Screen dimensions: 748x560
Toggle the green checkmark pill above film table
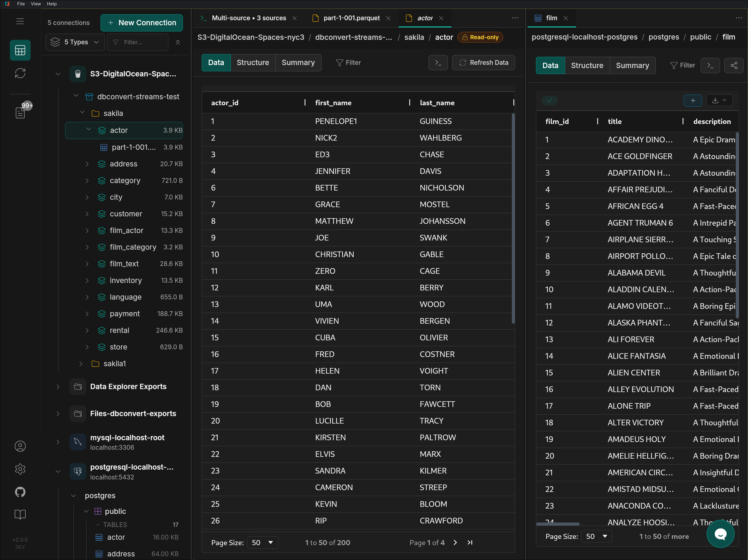coord(550,100)
